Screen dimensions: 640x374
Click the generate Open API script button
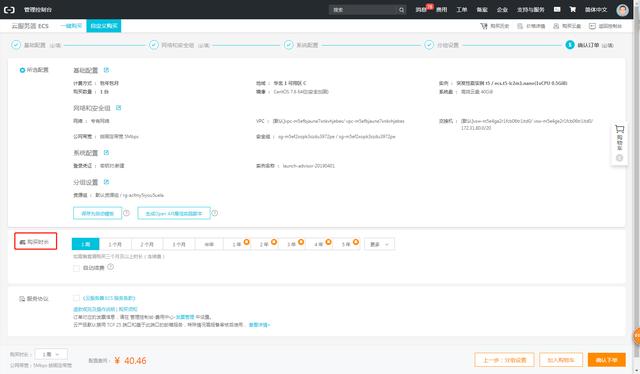pyautogui.click(x=174, y=213)
